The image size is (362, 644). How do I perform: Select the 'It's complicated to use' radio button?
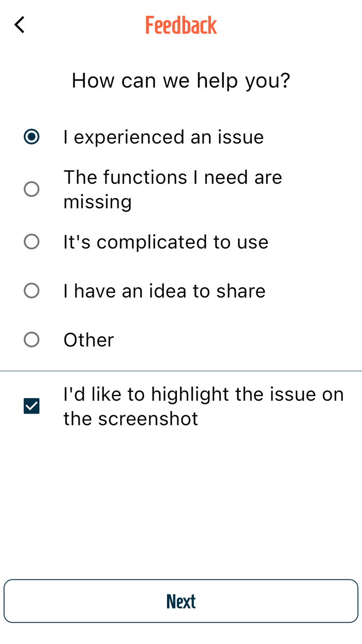pyautogui.click(x=32, y=242)
